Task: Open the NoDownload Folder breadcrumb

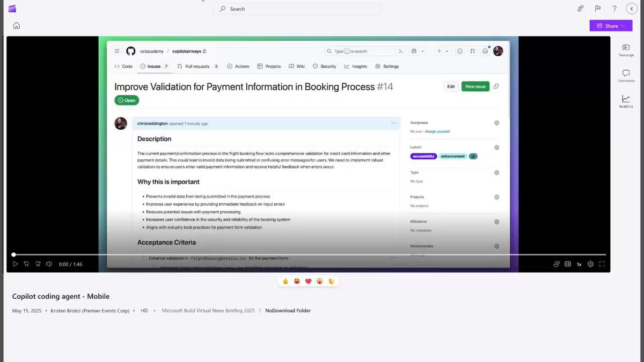Action: [x=288, y=311]
